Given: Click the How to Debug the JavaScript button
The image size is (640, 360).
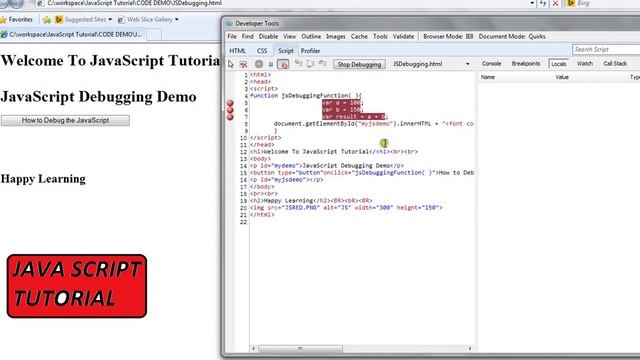Looking at the screenshot, I should pos(65,120).
